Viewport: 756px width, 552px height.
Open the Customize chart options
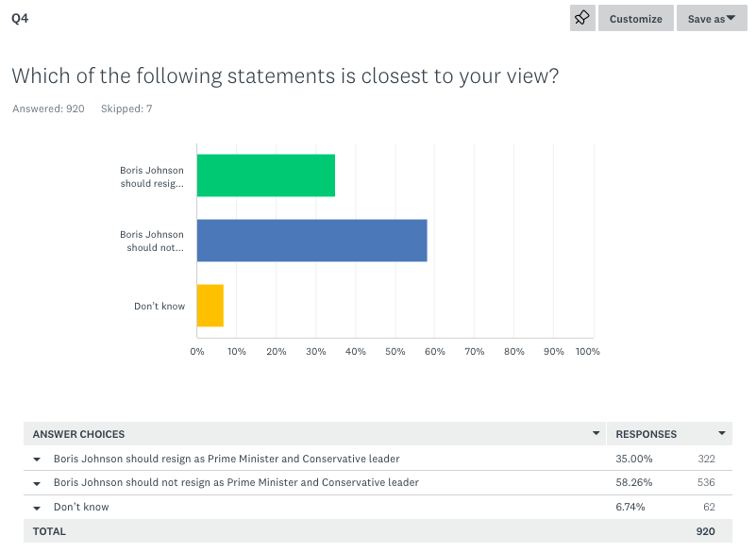point(635,19)
